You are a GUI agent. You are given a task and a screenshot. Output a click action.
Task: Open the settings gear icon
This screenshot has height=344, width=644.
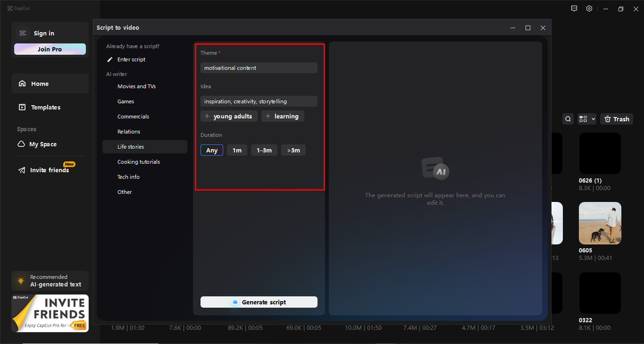coord(589,9)
